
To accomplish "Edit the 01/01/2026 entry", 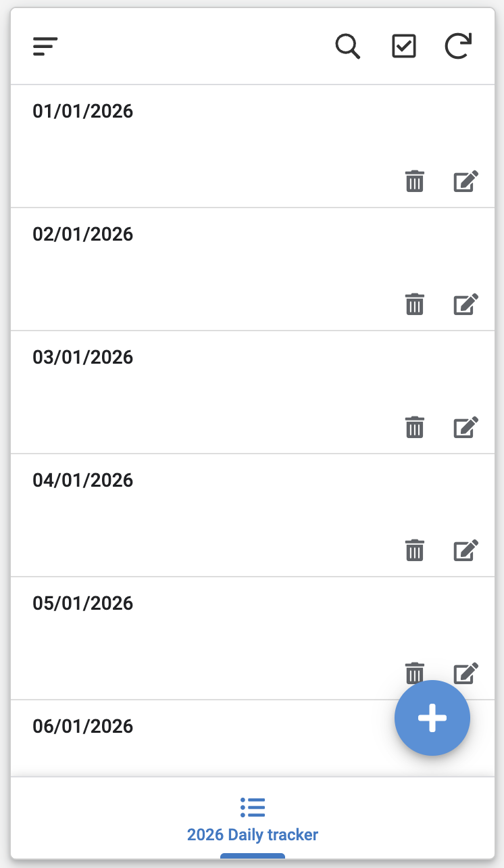I will point(465,181).
